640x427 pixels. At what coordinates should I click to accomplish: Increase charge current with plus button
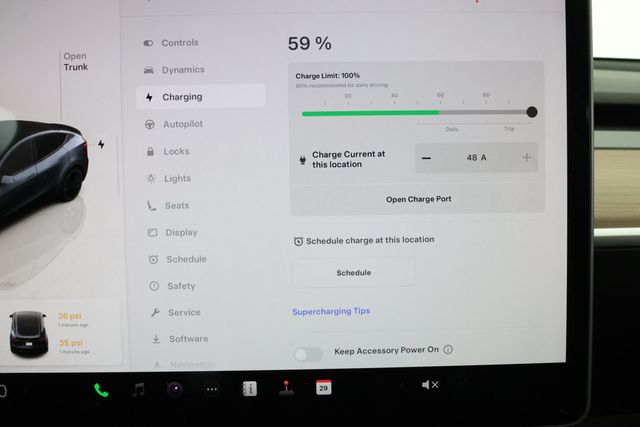click(x=527, y=158)
